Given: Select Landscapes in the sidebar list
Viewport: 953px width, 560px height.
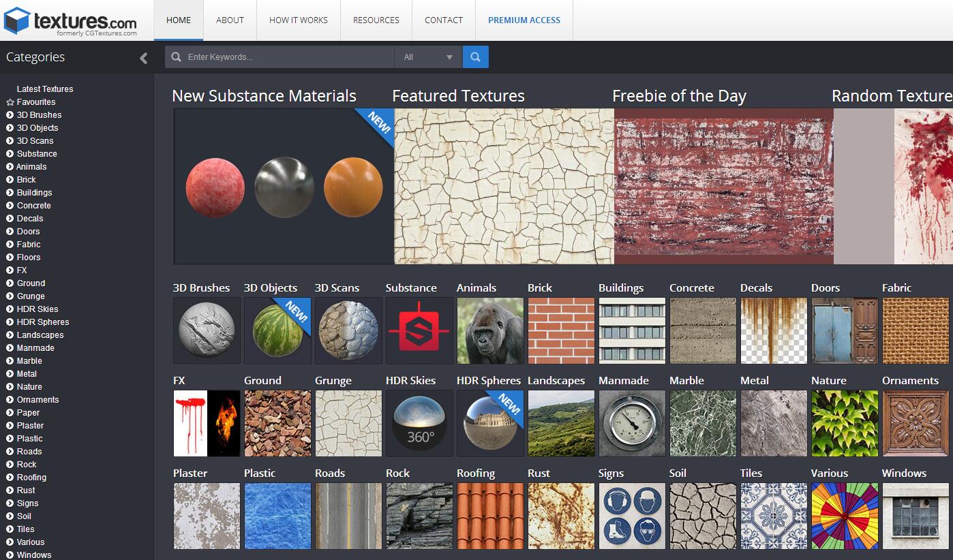Looking at the screenshot, I should coord(40,335).
